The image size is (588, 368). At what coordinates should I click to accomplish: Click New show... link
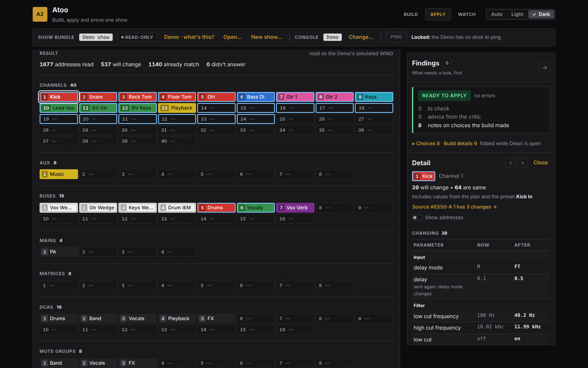click(x=267, y=37)
